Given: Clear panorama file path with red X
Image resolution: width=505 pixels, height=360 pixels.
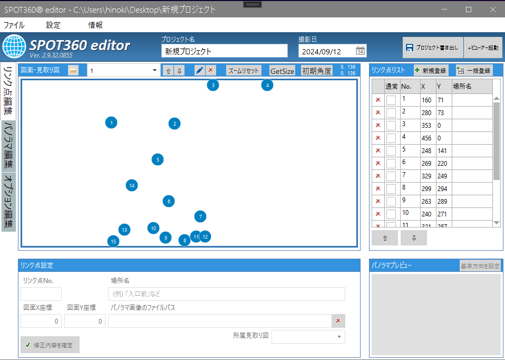Looking at the screenshot, I should click(x=338, y=321).
